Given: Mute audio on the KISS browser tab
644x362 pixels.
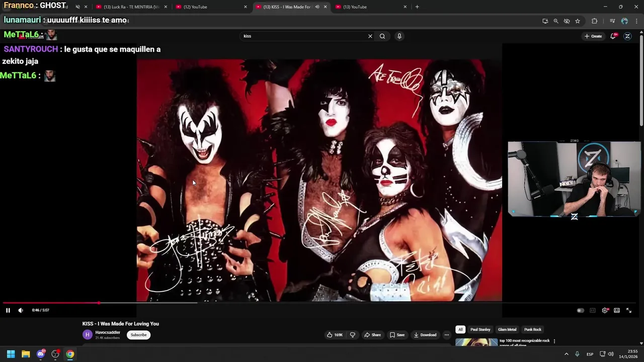Looking at the screenshot, I should (317, 7).
